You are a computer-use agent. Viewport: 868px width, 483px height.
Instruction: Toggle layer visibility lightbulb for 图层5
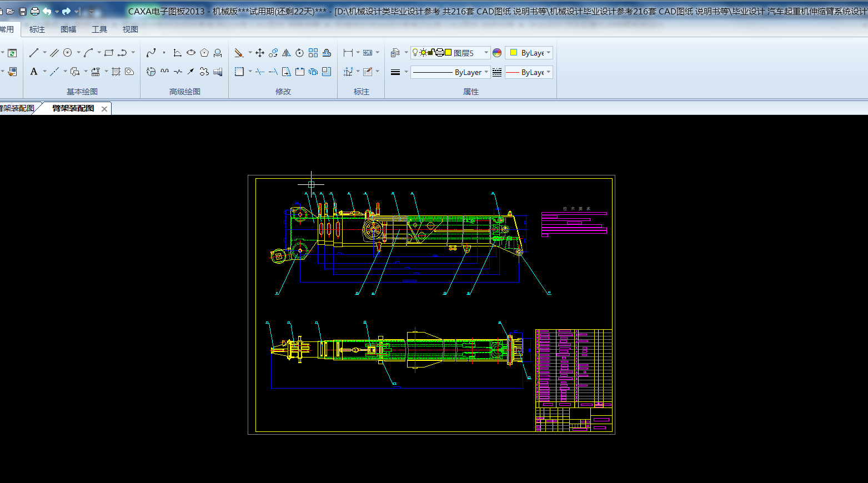click(415, 53)
